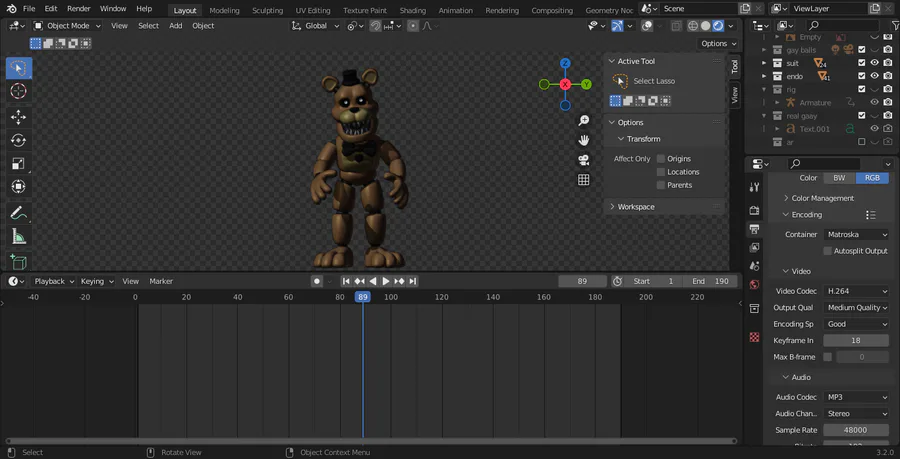Switch perspective/orthographic with grid icon
Screen dimensions: 900x459
pos(583,180)
